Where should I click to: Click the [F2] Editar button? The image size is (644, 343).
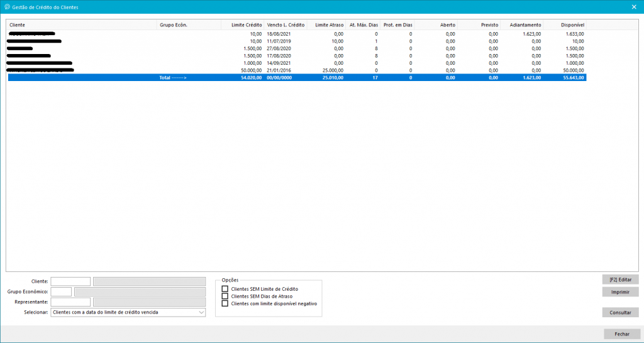click(620, 280)
